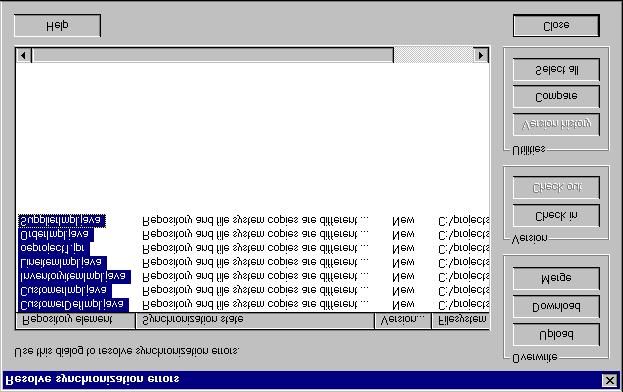Click synchronization state text of CustomerDefImpl.java row
This screenshot has height=392, width=623.
pos(255,305)
